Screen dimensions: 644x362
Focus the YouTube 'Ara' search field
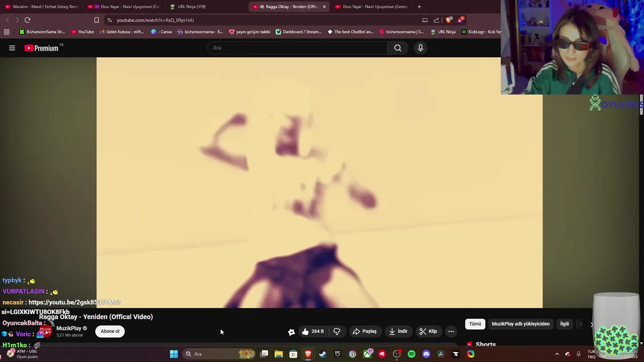click(297, 48)
